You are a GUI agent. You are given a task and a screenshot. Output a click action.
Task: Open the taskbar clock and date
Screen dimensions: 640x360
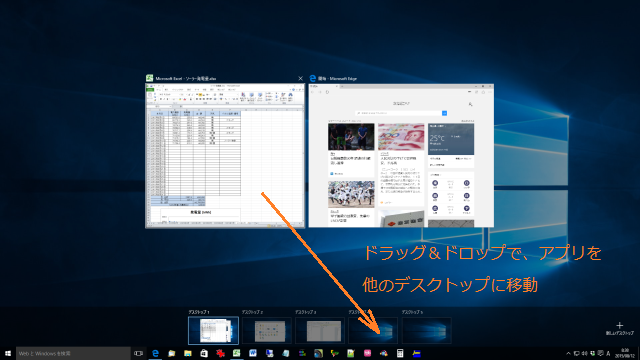tap(624, 353)
